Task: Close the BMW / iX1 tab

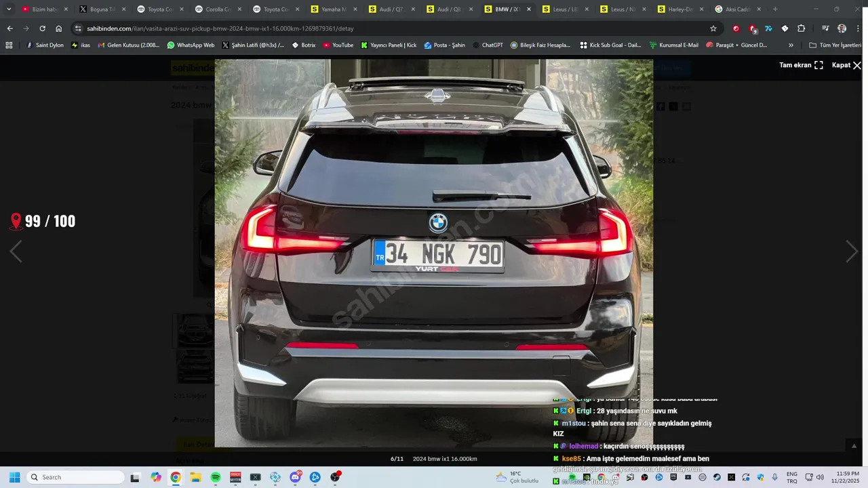Action: click(x=529, y=9)
